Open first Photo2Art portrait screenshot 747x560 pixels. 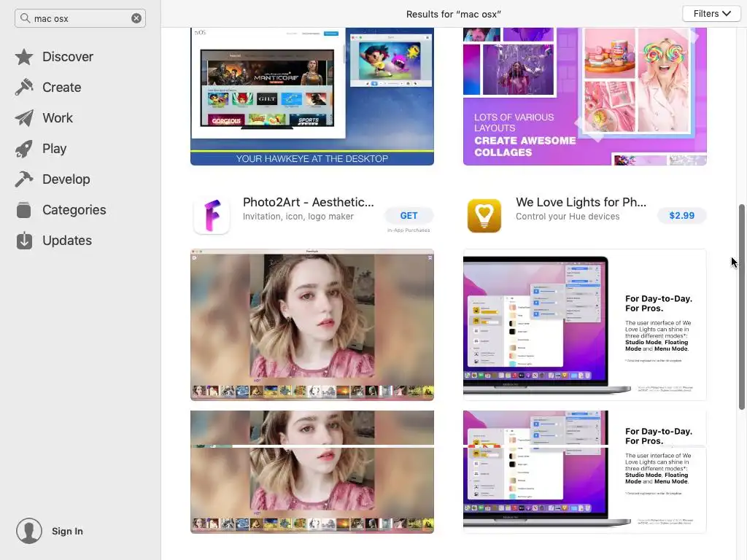coord(312,324)
